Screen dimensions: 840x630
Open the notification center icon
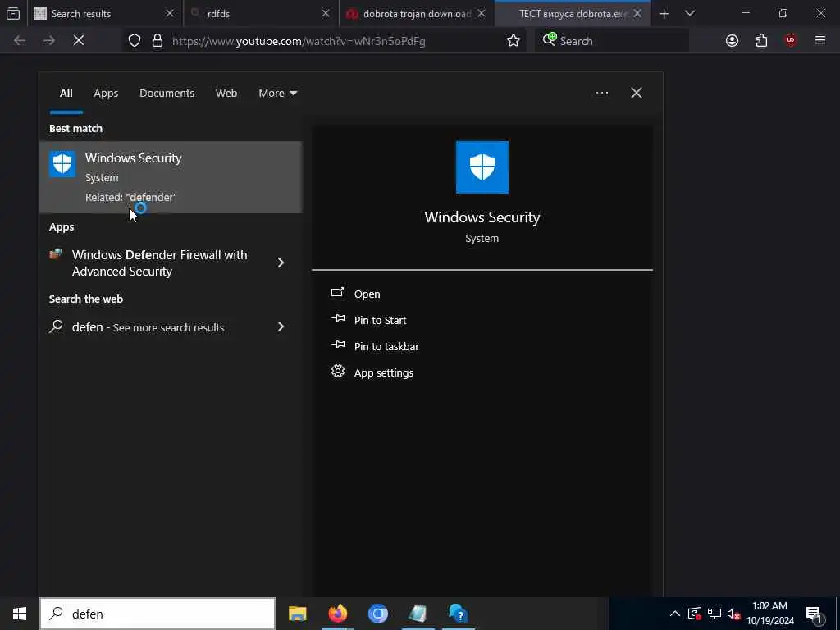click(x=815, y=615)
